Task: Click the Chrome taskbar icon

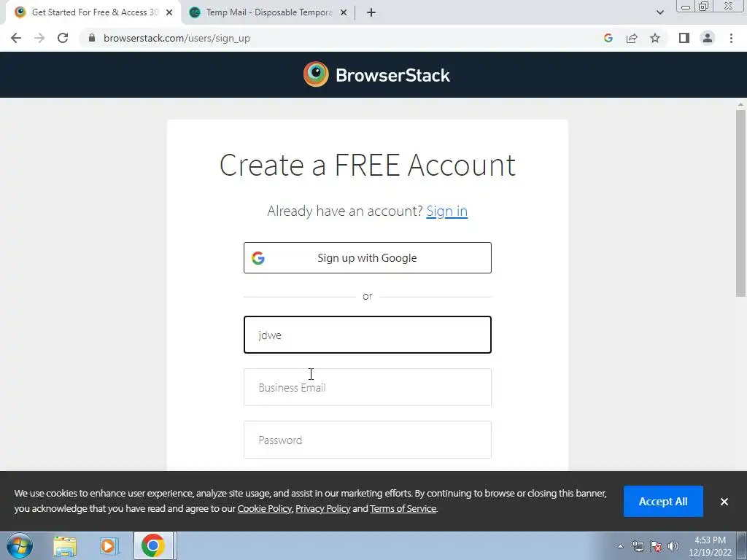Action: coord(153,545)
